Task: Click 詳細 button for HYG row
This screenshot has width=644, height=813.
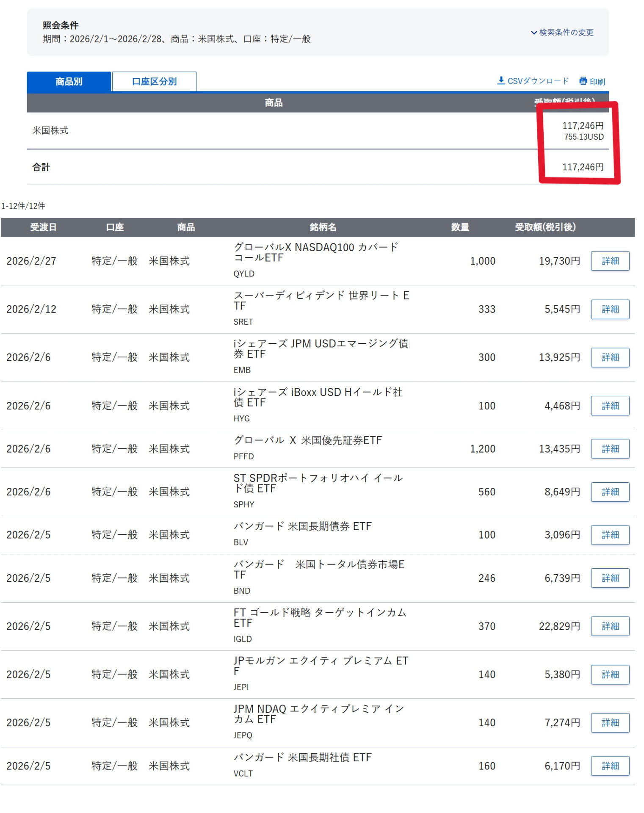Action: [610, 406]
